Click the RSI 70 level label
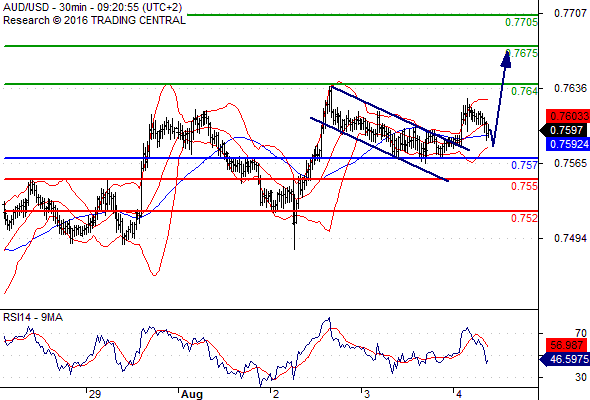Screen dimensions: 590x400 pyautogui.click(x=581, y=333)
